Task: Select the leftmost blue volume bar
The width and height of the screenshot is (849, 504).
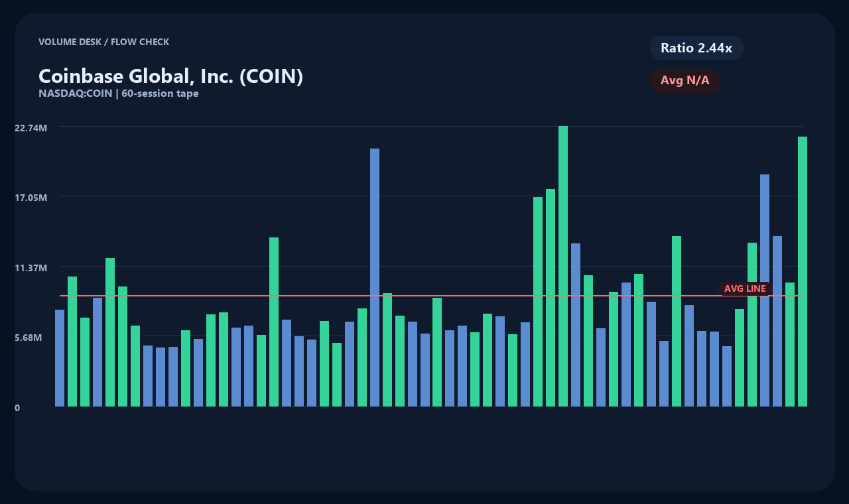Action: (60, 358)
